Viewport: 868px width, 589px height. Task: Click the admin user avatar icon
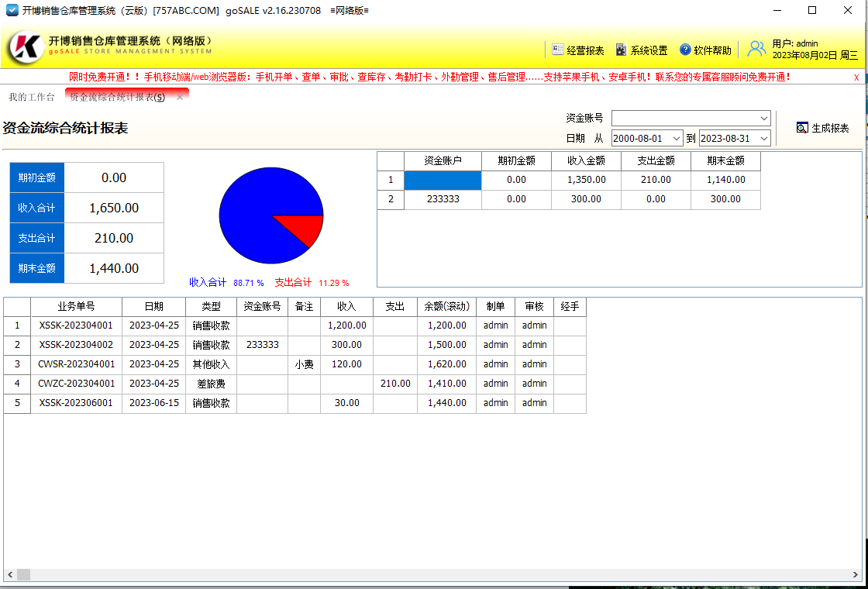click(x=756, y=50)
